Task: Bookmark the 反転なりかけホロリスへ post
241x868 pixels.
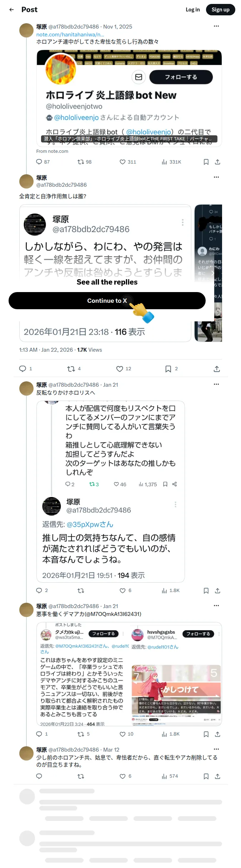Action: tap(206, 591)
